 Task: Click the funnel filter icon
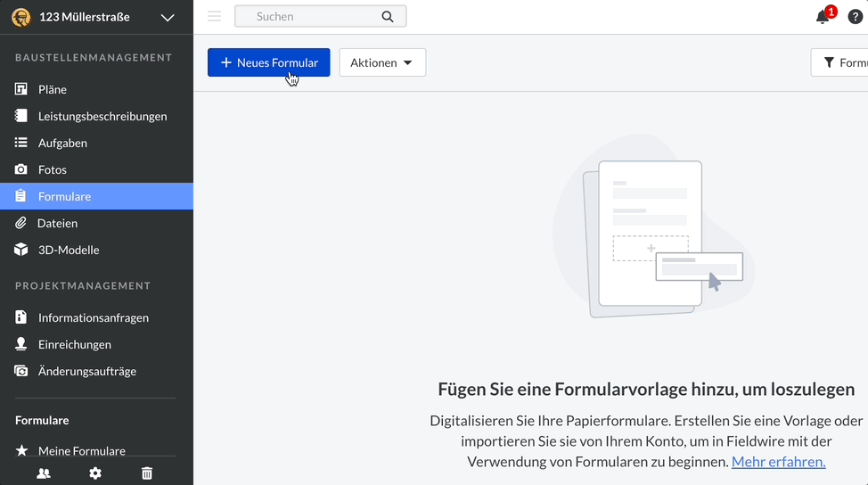(x=829, y=62)
